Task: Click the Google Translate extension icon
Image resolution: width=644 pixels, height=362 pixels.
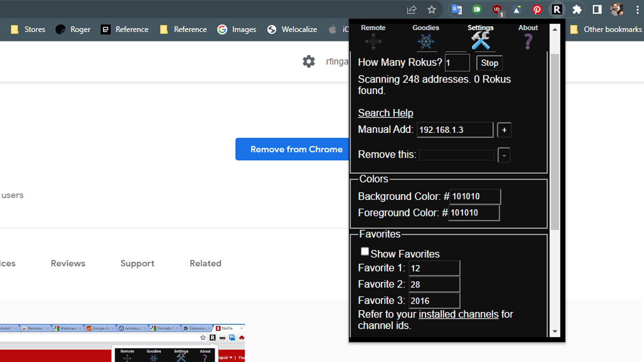Action: coord(457,10)
